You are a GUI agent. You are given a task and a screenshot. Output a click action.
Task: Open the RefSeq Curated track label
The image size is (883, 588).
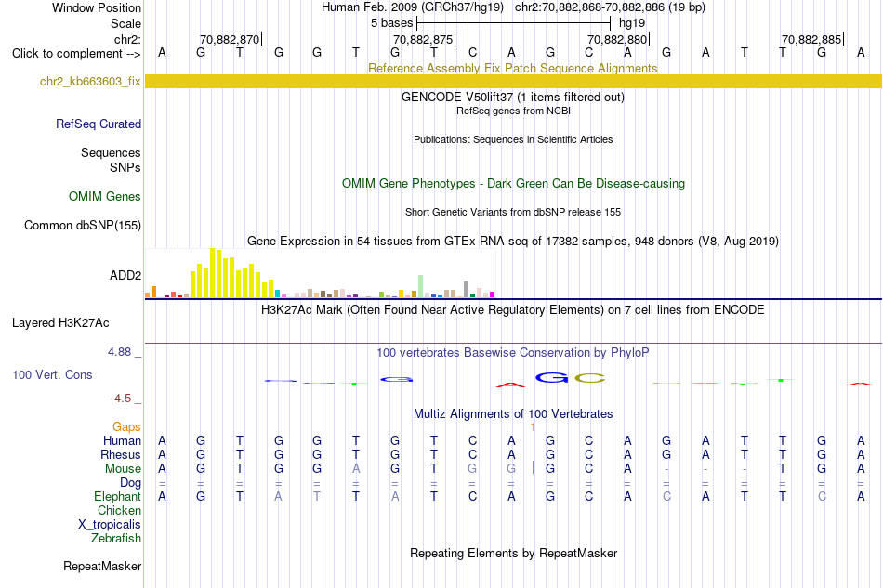(x=98, y=124)
